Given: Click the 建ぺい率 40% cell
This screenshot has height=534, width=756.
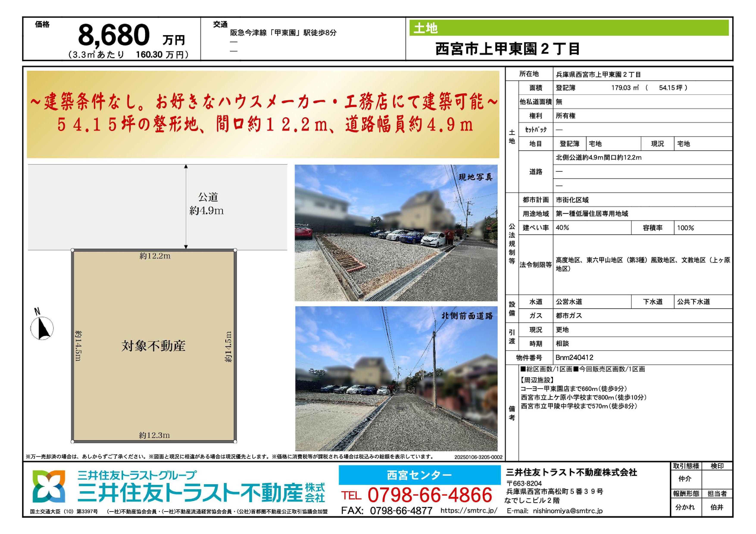Looking at the screenshot, I should click(x=562, y=228).
